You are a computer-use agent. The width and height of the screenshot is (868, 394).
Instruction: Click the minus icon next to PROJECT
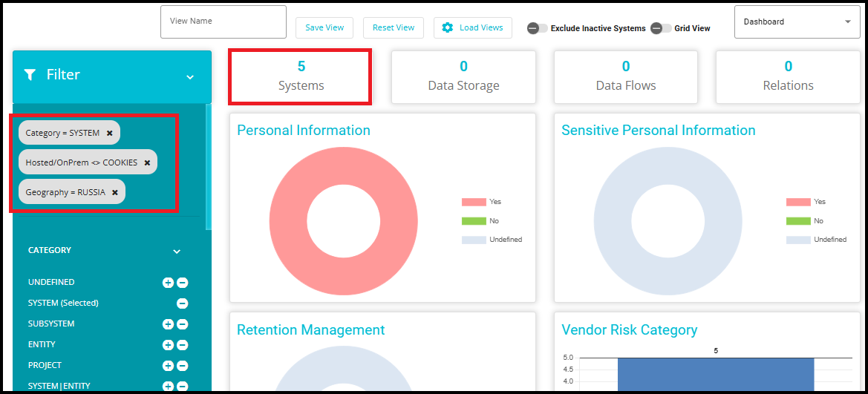[x=183, y=366]
